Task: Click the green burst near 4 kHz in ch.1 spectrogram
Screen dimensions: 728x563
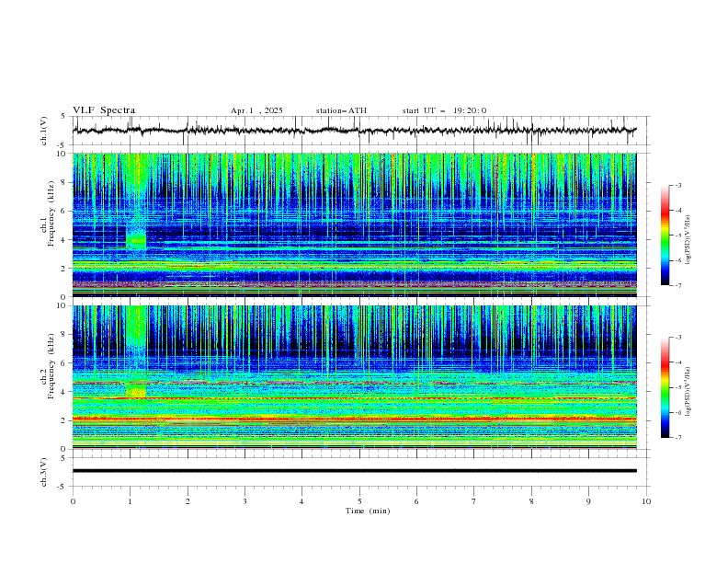Action: tap(136, 240)
